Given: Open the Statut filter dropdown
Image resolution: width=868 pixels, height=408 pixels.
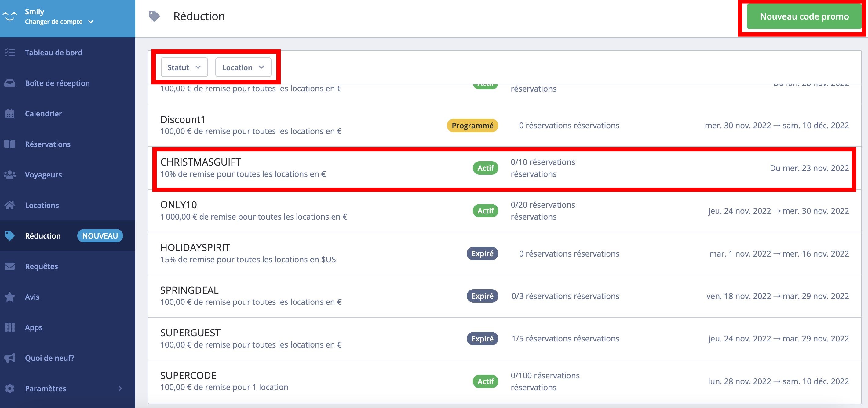Looking at the screenshot, I should tap(184, 67).
